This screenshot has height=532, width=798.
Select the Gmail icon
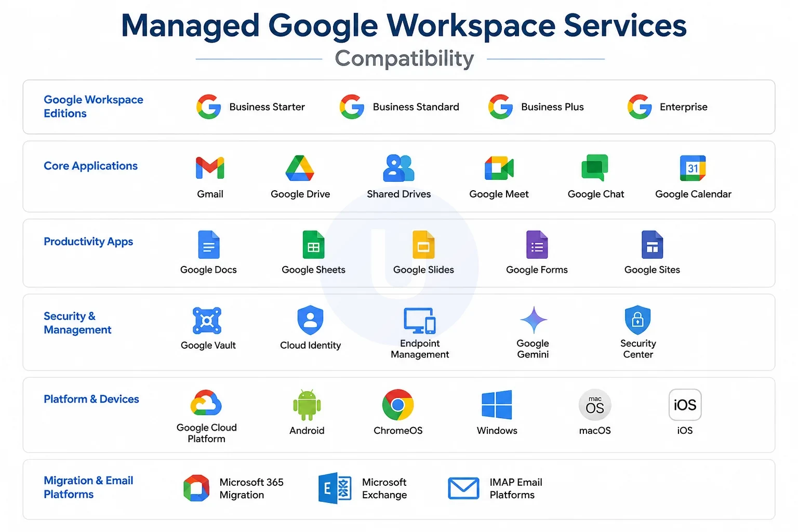(210, 168)
